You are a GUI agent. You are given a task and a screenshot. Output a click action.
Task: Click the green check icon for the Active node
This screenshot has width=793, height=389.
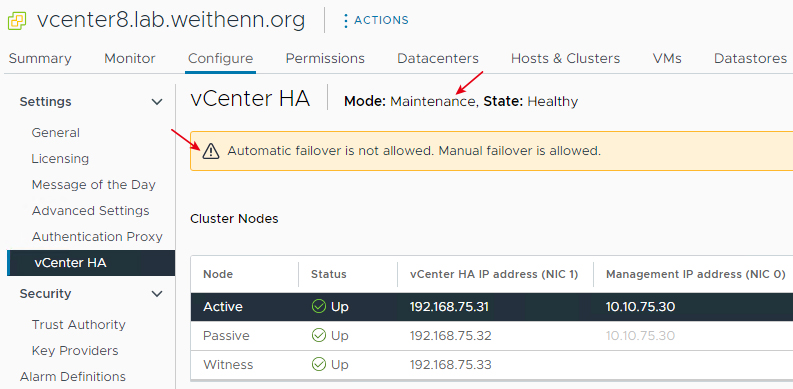[319, 306]
